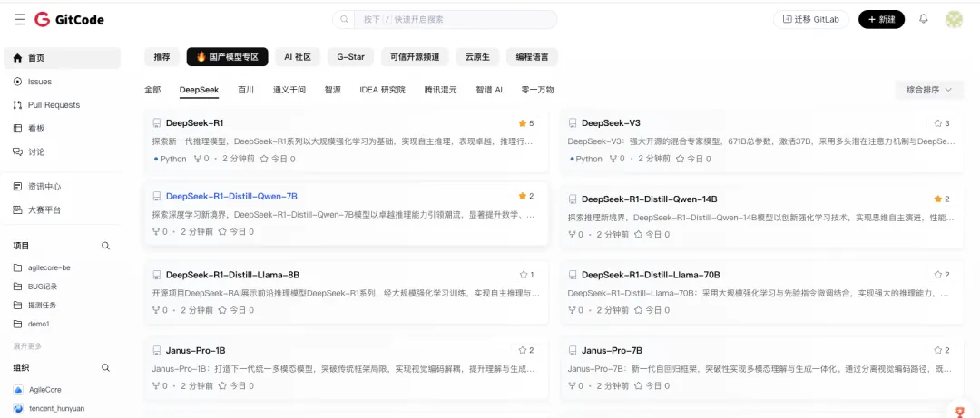The image size is (980, 418).
Task: Star the Janus-Pro-1B repository
Action: [523, 351]
